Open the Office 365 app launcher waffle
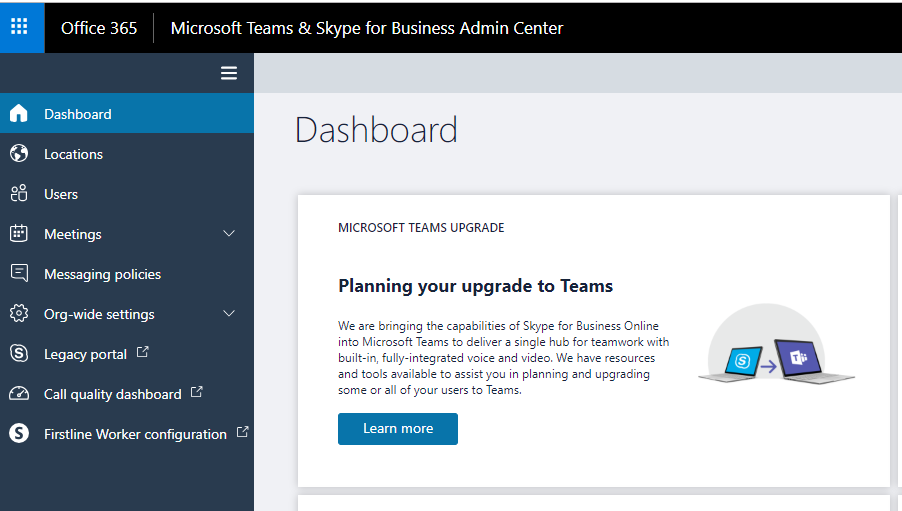The height and width of the screenshot is (511, 902). (20, 27)
